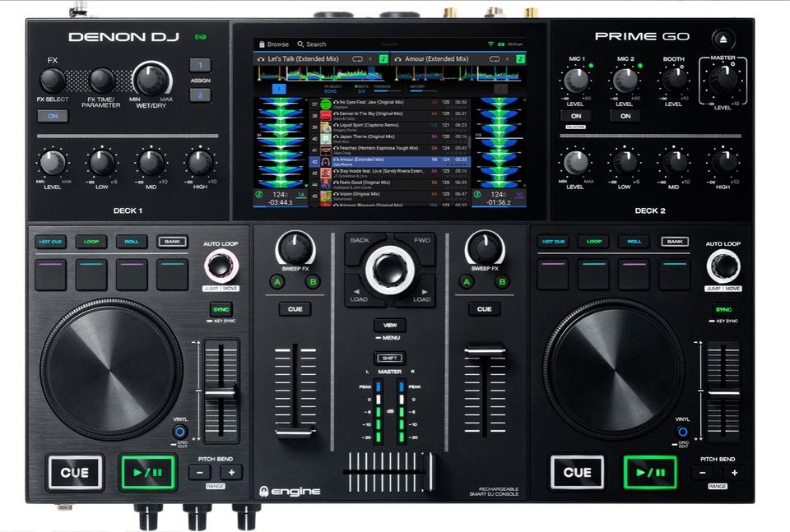Select Deck 1 LOOP pad mode
Screen dimensions: 790x532
[91, 242]
